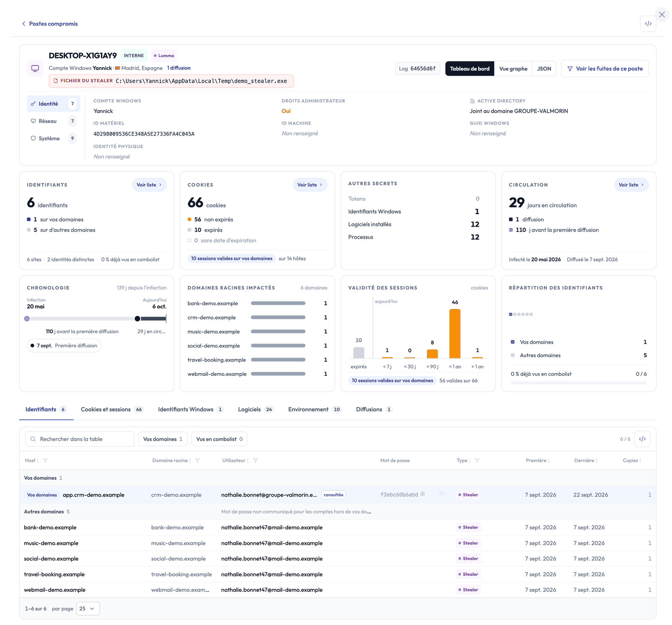Viewport: 672px width, 625px height.
Task: Click the file icon in Fichier du stealer
Action: [x=55, y=81]
